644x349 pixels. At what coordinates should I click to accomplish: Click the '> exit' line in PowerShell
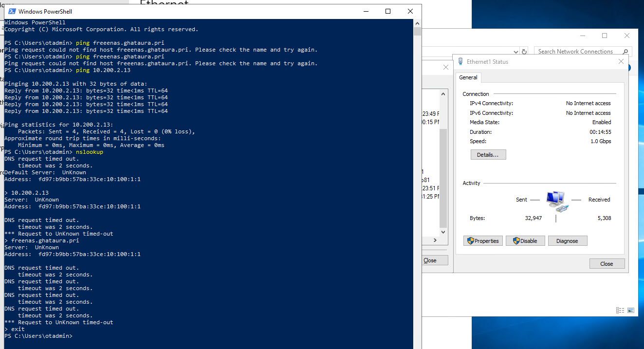(x=15, y=329)
